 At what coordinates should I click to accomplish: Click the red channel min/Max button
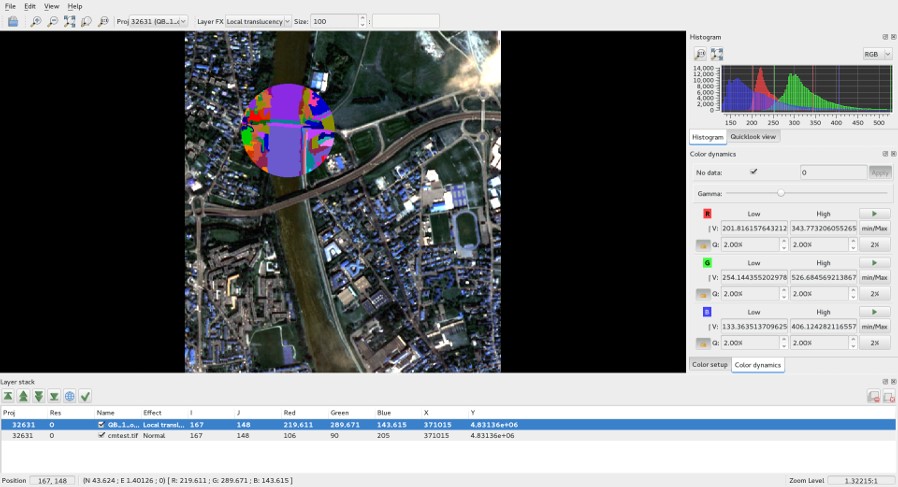click(x=874, y=228)
